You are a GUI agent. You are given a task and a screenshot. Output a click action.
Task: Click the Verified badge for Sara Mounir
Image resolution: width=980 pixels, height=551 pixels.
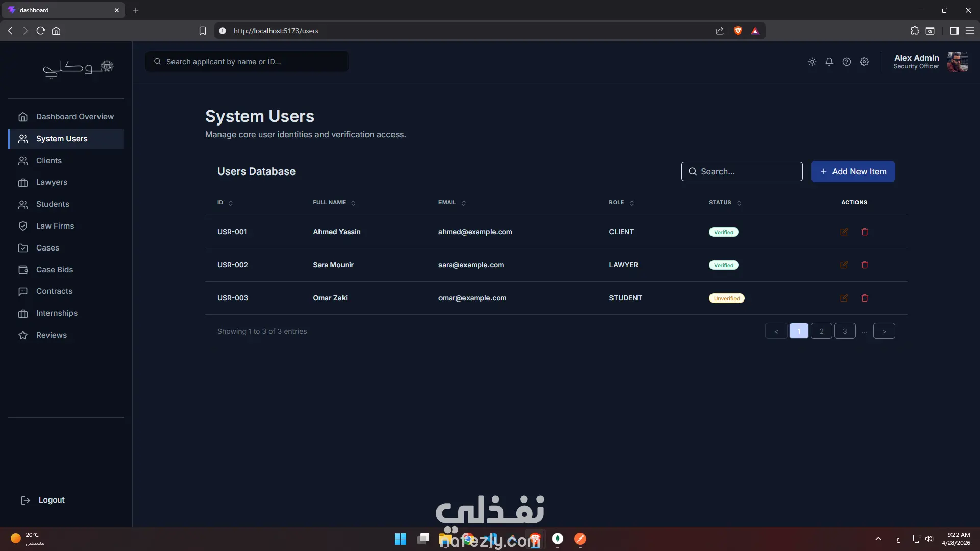pos(723,265)
